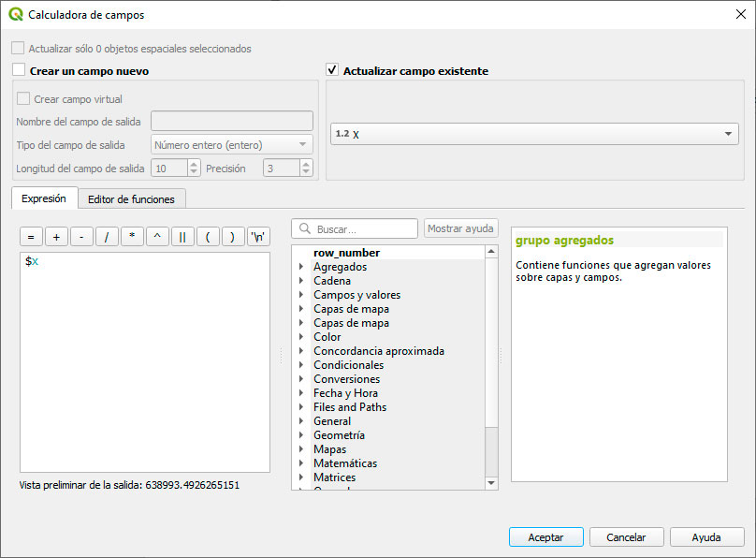Insert the equals operator
Screen dimensions: 756x558
pyautogui.click(x=31, y=237)
